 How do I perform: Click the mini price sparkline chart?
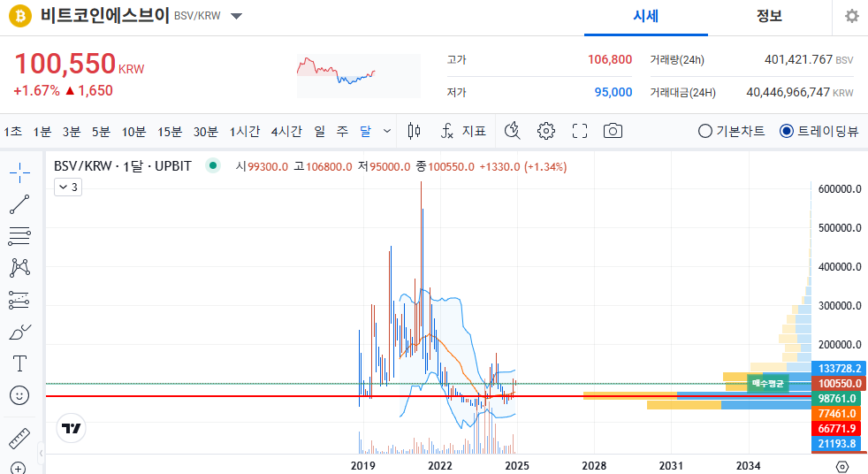point(359,76)
